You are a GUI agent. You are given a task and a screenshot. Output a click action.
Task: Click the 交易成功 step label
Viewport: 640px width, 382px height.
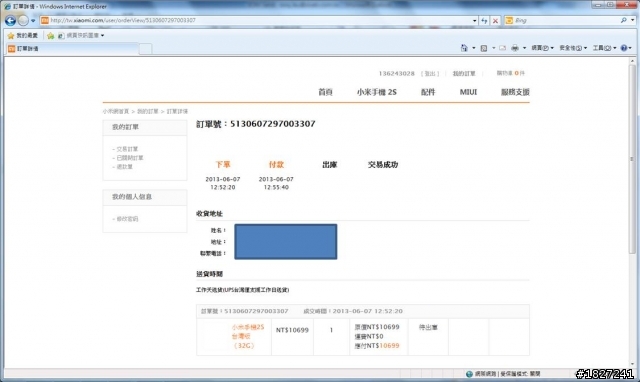[383, 164]
